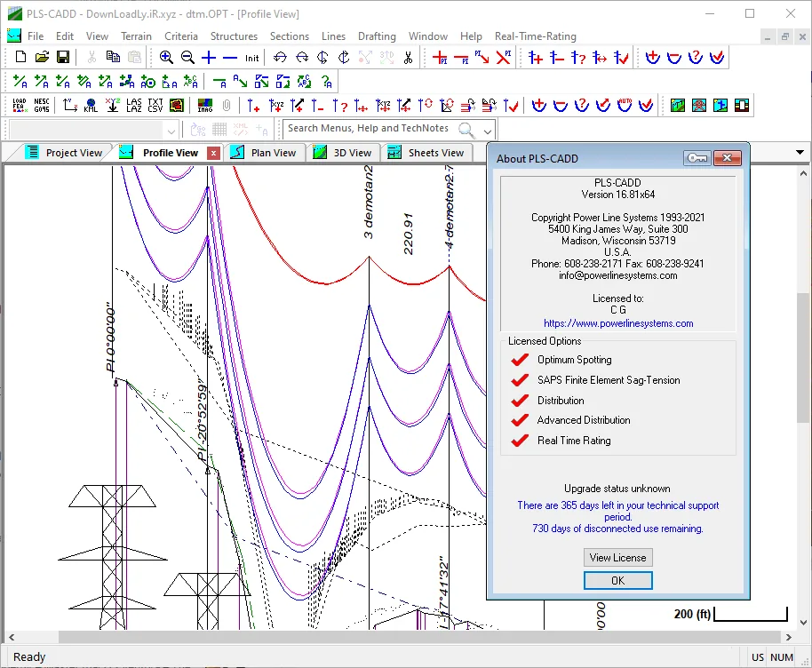This screenshot has width=812, height=668.
Task: Click the yellow-red terrain map icon
Action: [x=177, y=105]
